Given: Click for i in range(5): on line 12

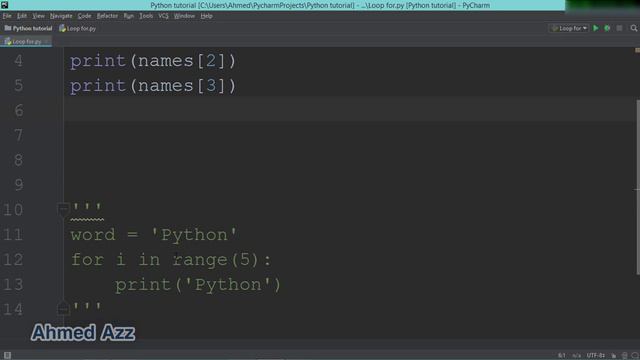Looking at the screenshot, I should [171, 260].
